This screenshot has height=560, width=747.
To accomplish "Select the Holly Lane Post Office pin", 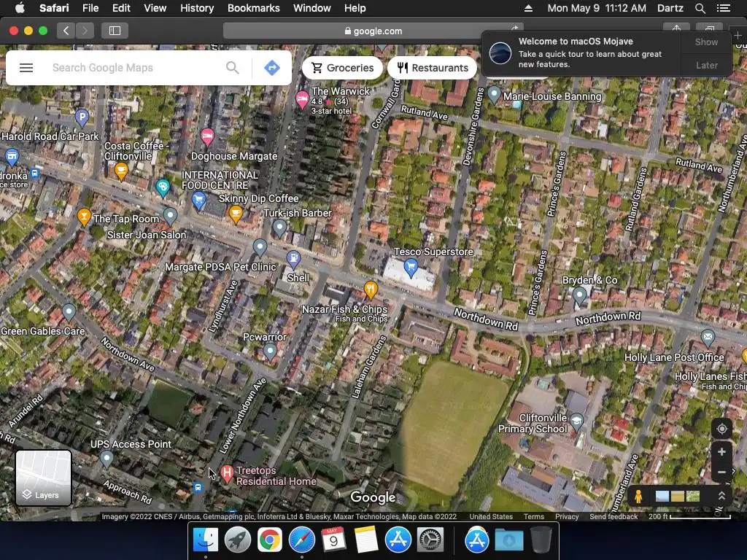I will (708, 338).
